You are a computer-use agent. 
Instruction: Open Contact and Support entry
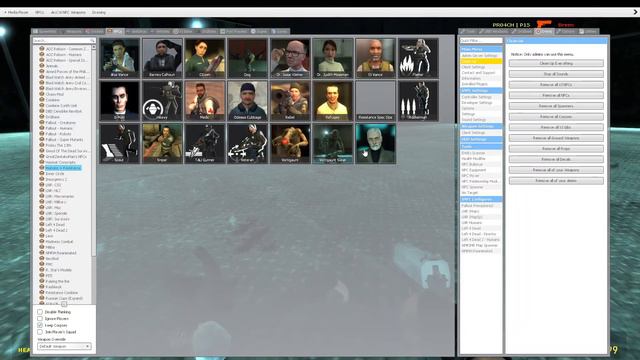coord(481,73)
